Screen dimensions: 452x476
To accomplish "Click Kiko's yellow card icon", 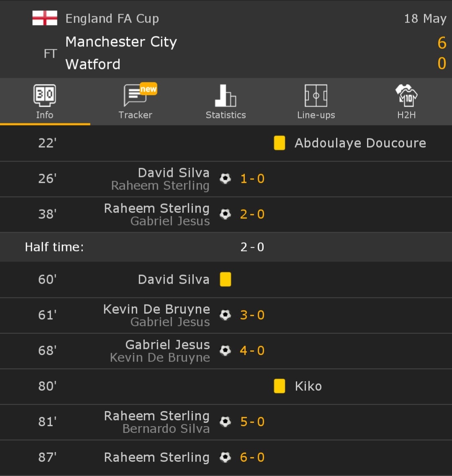I will [x=279, y=386].
